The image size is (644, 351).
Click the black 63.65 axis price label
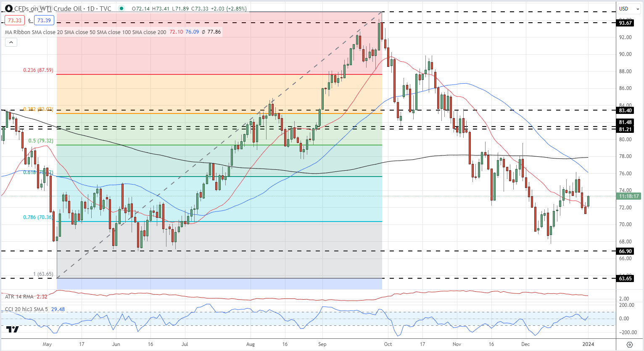(x=626, y=279)
